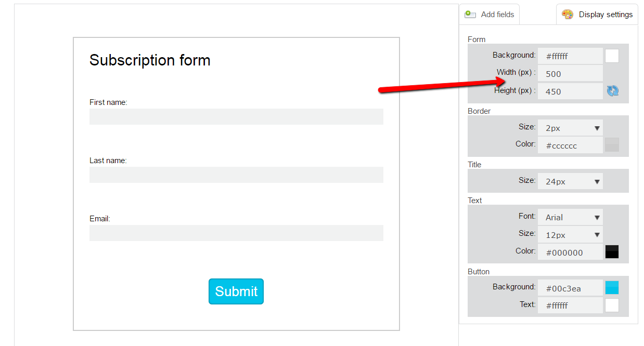Screen dimensions: 644x346
Task: Click the gray Border Color swatch
Action: point(612,145)
